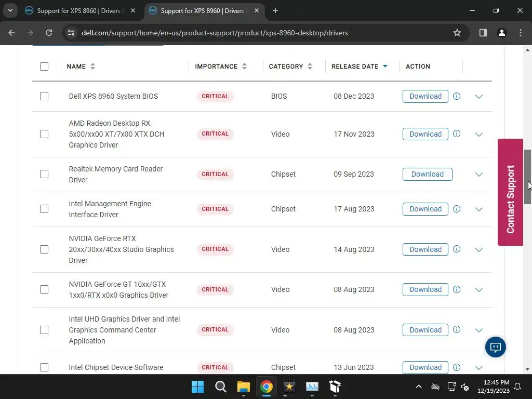The width and height of the screenshot is (532, 399).
Task: Open the notifications bell in system tray
Action: click(x=518, y=387)
